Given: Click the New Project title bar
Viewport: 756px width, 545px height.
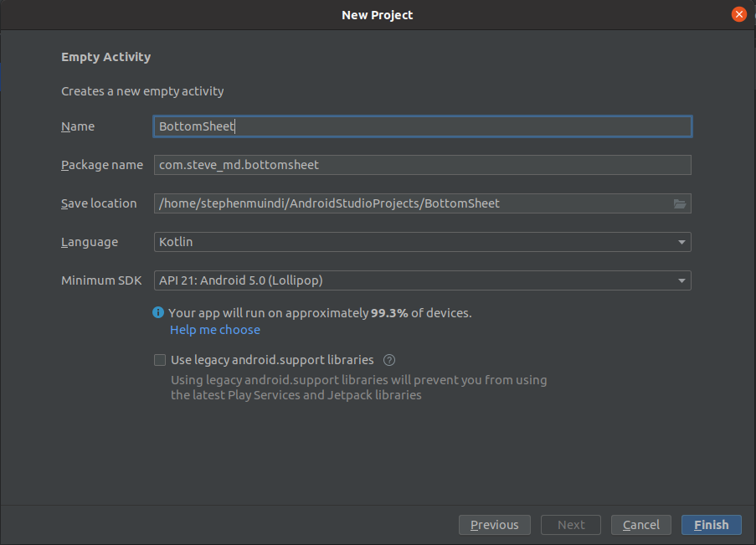Looking at the screenshot, I should click(x=377, y=14).
